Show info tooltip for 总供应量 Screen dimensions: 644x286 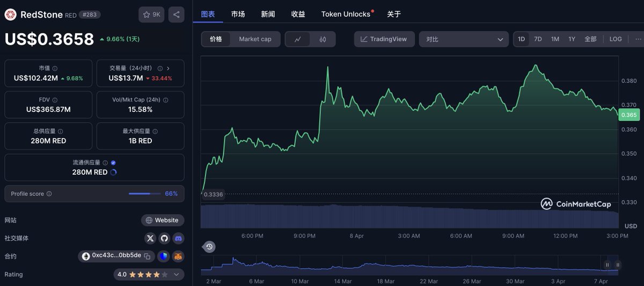60,131
